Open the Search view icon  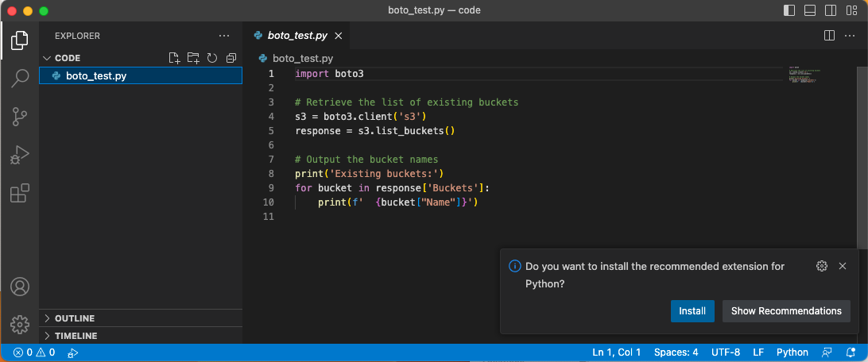tap(19, 79)
